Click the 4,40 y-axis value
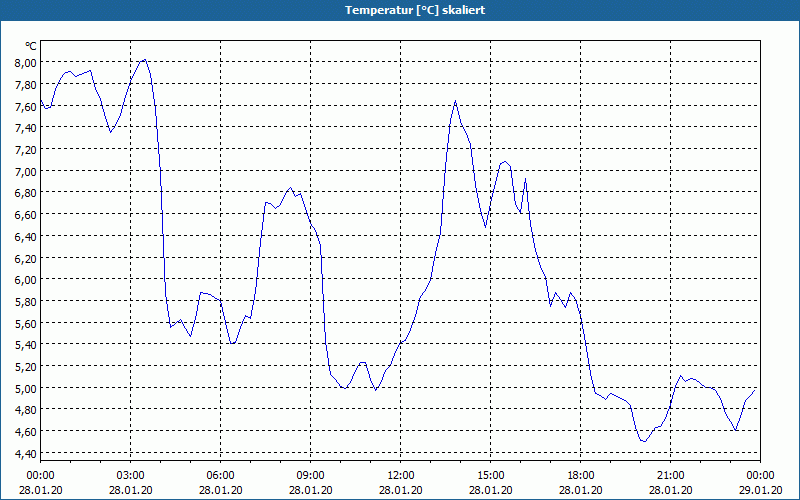 point(26,453)
